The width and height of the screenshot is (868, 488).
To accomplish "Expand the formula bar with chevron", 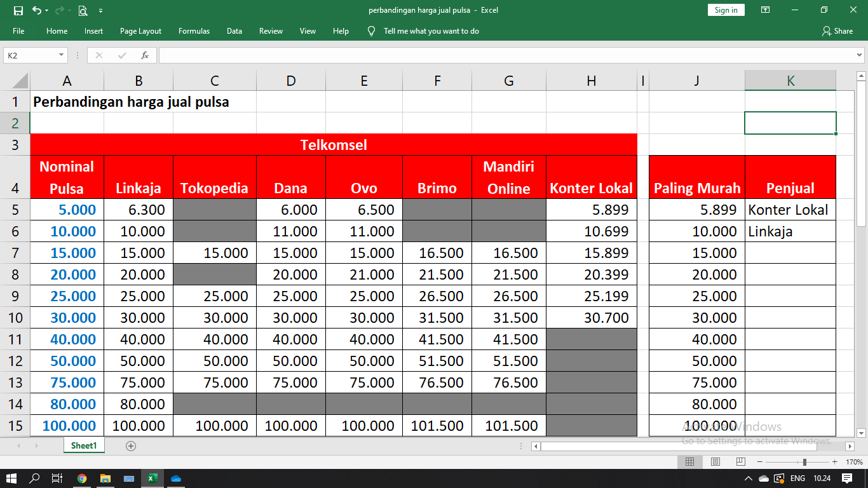I will 860,55.
